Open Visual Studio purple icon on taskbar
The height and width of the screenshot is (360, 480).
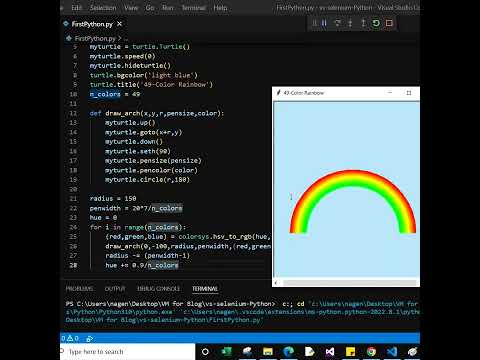click(330, 352)
